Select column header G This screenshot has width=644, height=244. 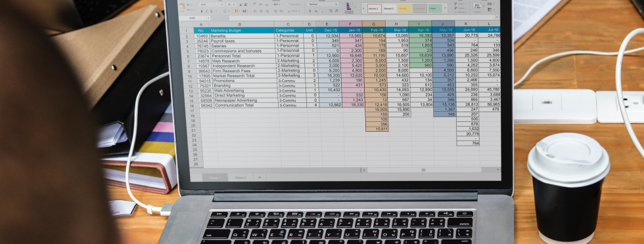[x=374, y=24]
